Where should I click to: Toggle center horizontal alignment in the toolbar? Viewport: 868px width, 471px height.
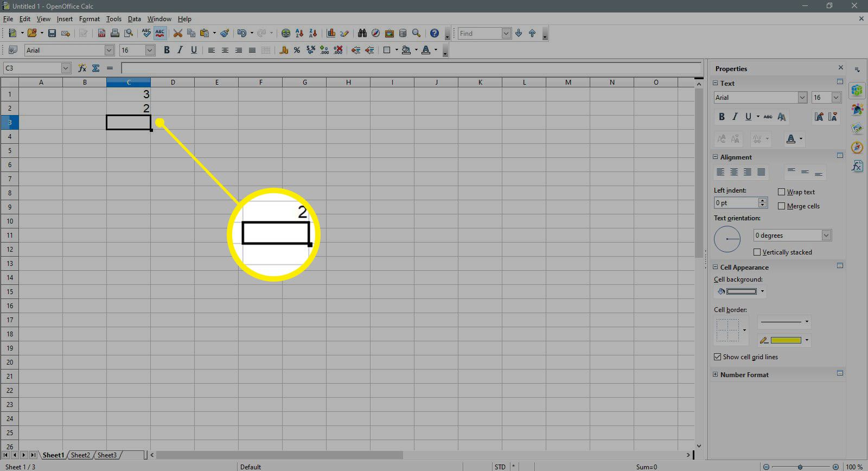click(225, 50)
